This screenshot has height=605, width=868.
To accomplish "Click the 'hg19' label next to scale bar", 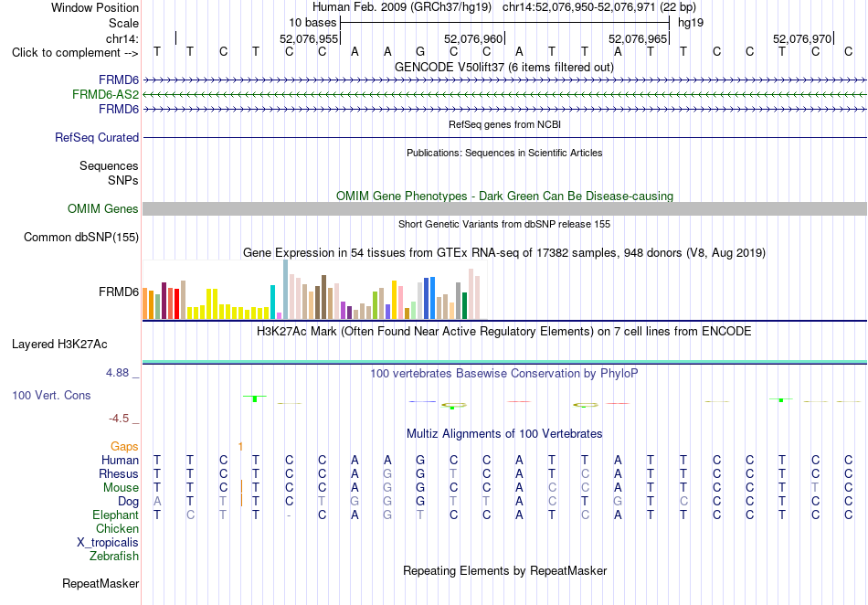I will 691,23.
